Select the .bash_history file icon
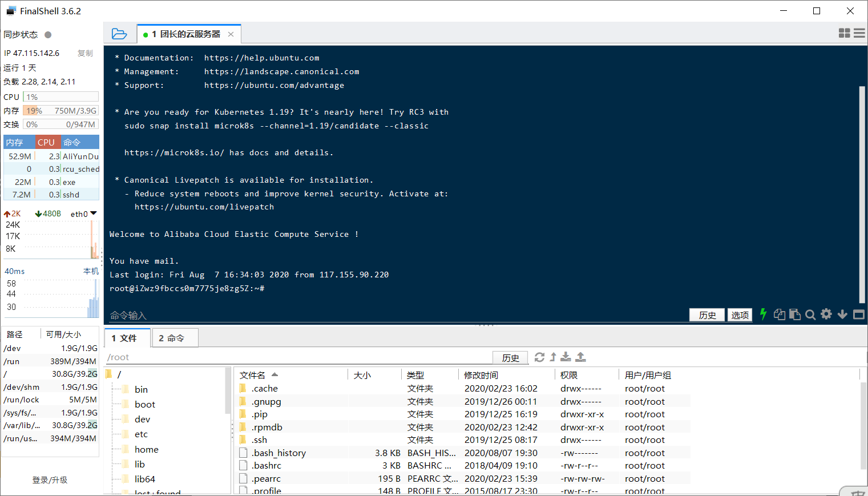 pyautogui.click(x=243, y=453)
